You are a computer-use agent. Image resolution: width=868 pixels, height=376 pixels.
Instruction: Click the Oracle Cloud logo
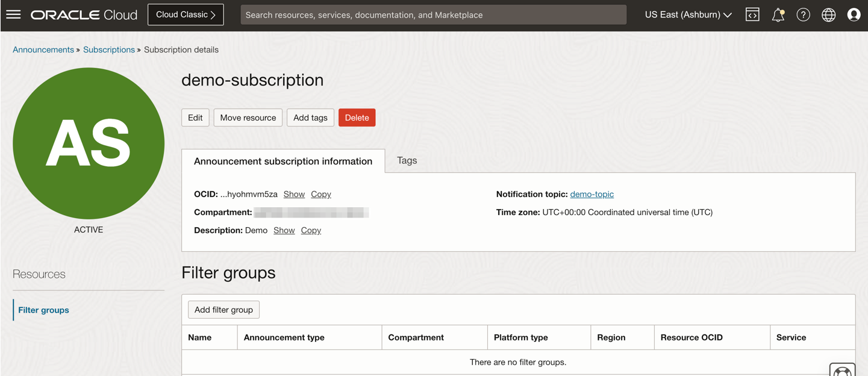pos(84,14)
